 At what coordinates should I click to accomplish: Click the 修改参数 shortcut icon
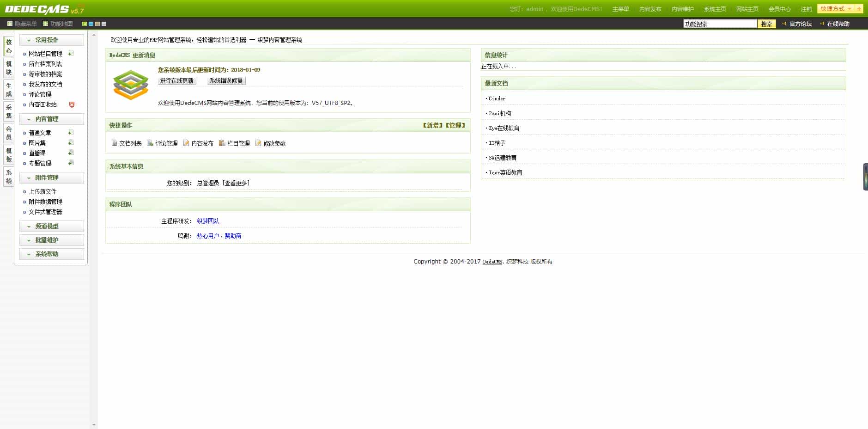258,143
